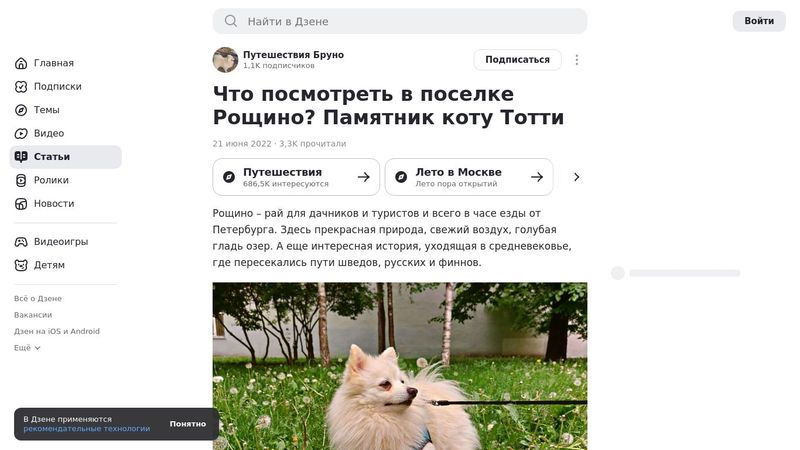Follow the рекомендательные технологии link
Screen dimensions: 800x450
coord(87,429)
